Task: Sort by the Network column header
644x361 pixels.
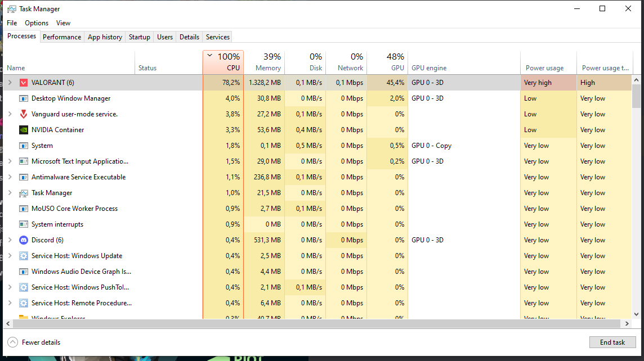Action: [x=346, y=62]
